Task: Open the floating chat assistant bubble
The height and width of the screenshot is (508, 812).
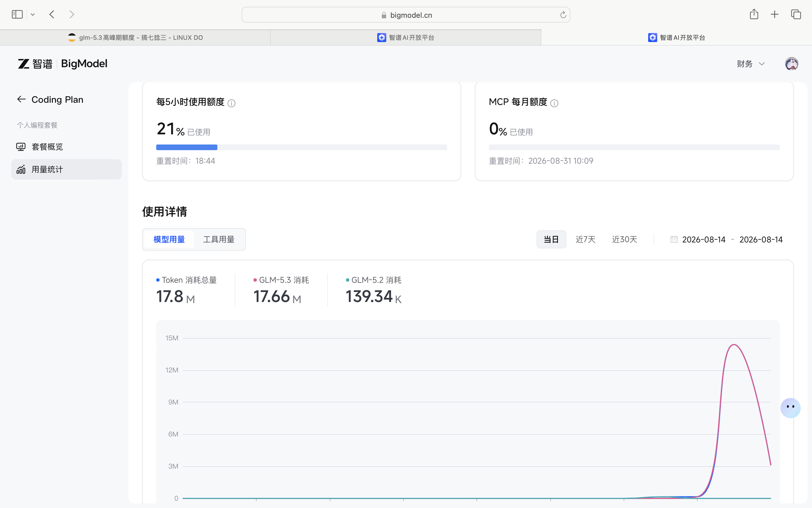Action: point(790,408)
